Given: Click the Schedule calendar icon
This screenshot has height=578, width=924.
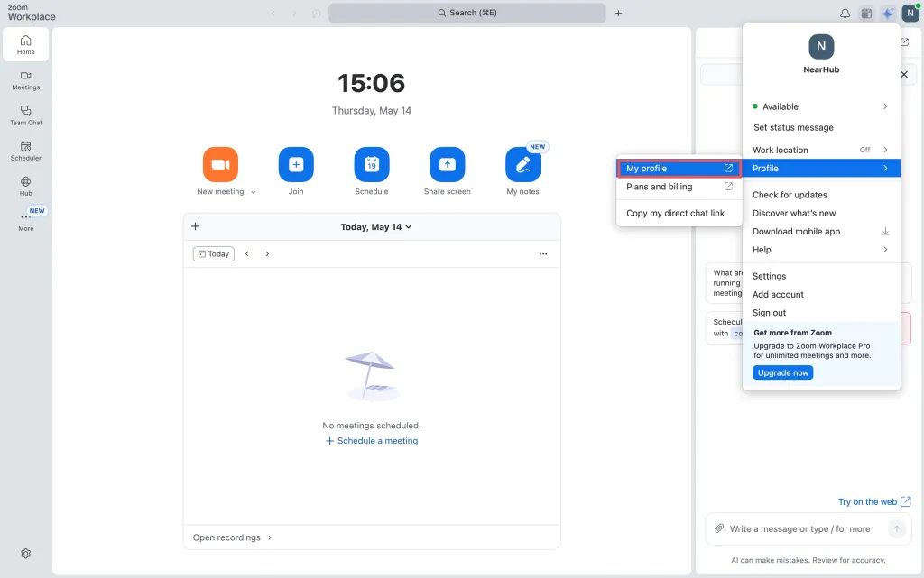Looking at the screenshot, I should pyautogui.click(x=371, y=164).
